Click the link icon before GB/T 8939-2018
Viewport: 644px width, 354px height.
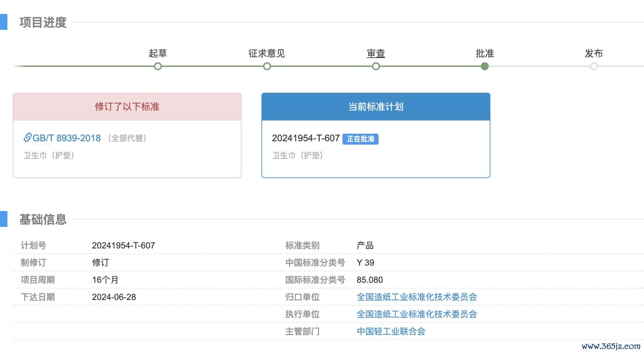pyautogui.click(x=28, y=137)
